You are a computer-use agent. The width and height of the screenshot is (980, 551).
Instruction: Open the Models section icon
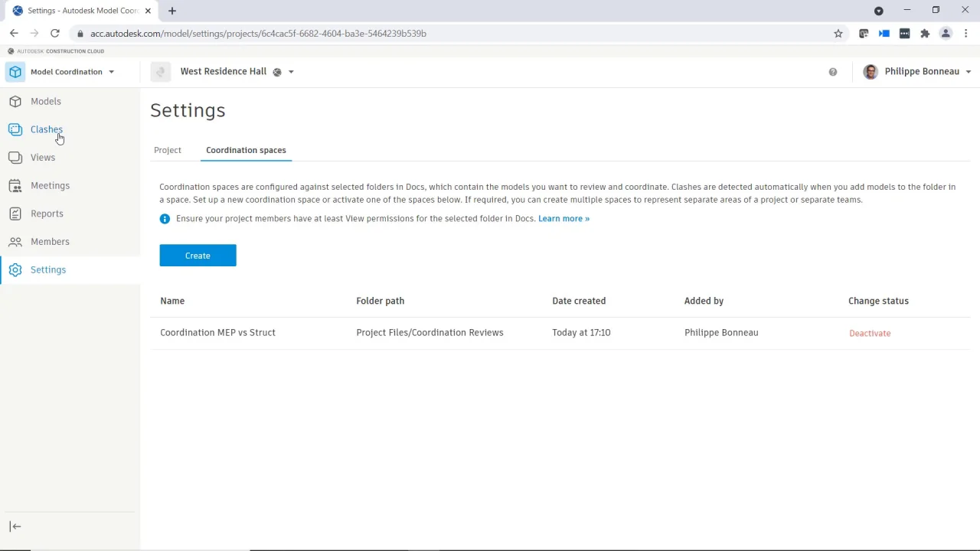(15, 101)
